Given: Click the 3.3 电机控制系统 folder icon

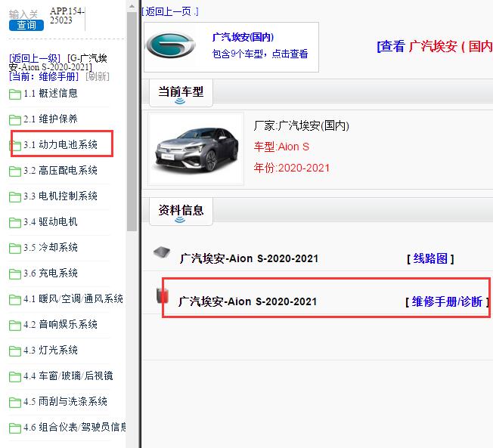Looking at the screenshot, I should [x=15, y=197].
